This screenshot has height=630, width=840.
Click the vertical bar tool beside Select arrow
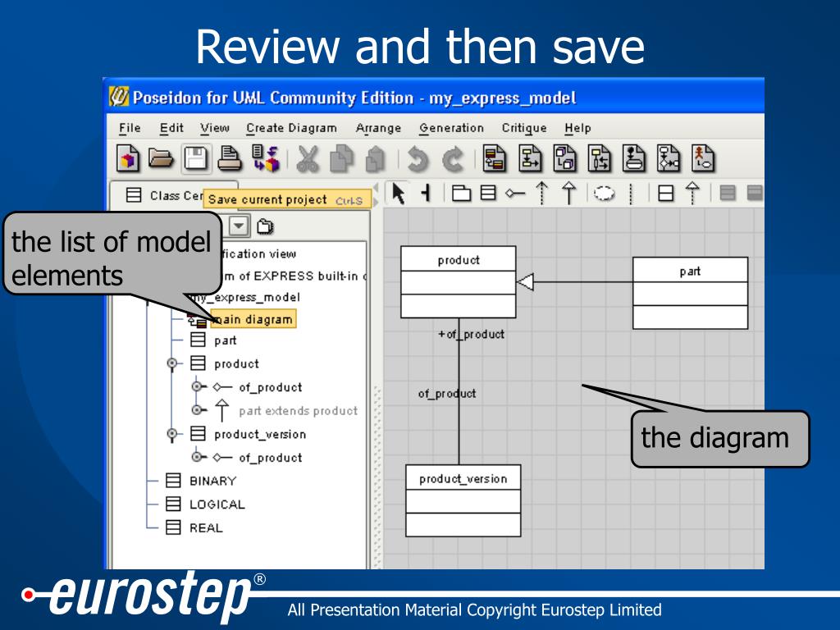click(x=427, y=193)
